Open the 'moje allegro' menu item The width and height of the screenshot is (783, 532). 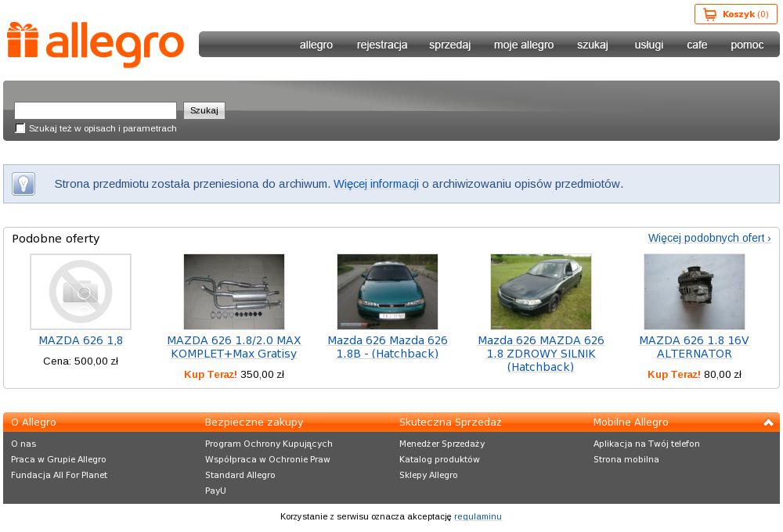[x=524, y=45]
